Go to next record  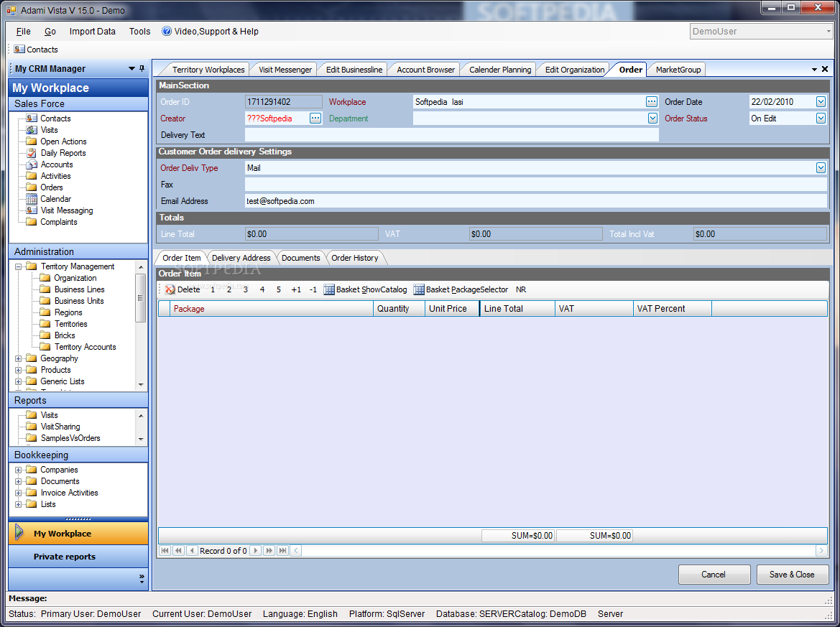click(256, 550)
